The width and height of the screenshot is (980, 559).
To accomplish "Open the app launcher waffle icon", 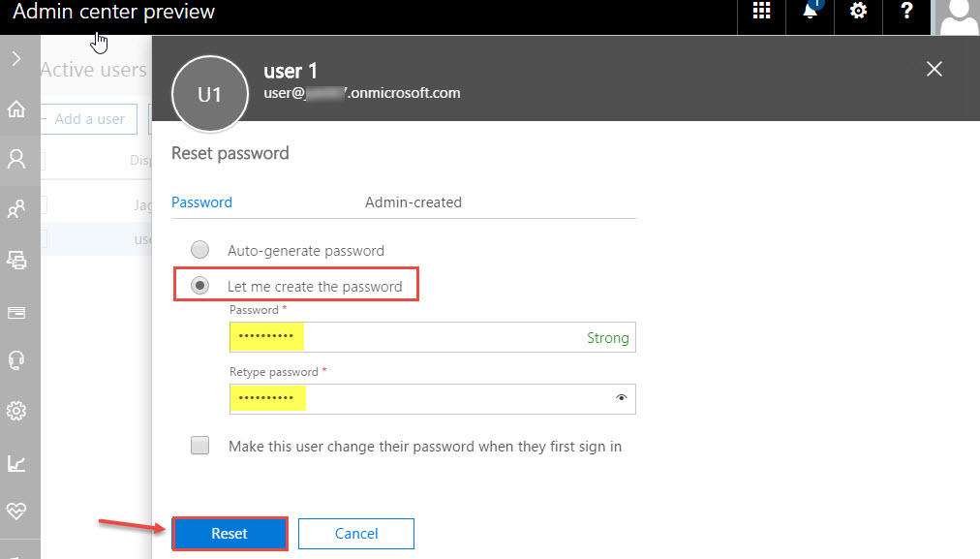I will click(x=761, y=11).
